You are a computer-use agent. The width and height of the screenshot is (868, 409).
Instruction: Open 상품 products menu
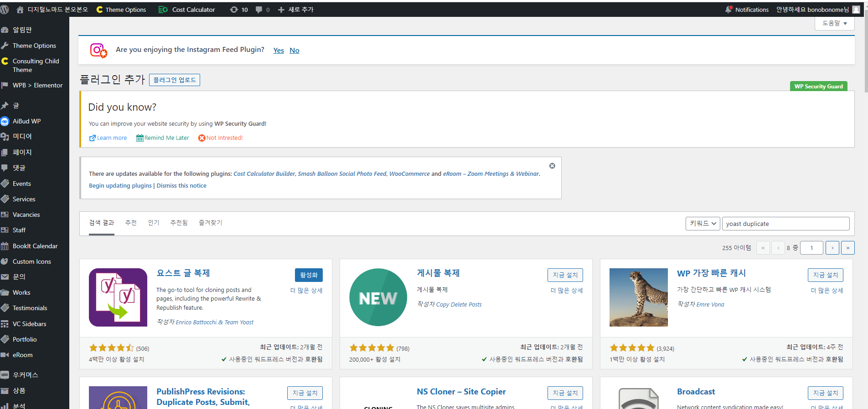tap(19, 390)
